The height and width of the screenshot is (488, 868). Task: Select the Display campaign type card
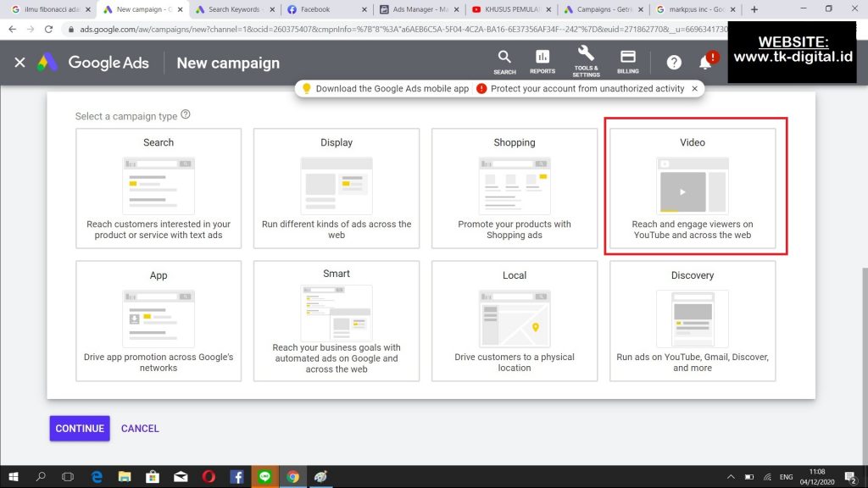(337, 188)
